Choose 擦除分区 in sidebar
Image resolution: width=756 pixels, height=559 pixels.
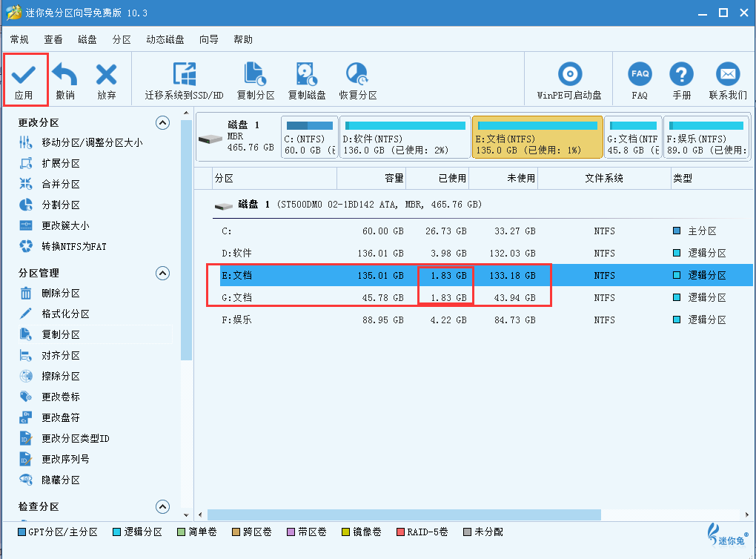(49, 376)
